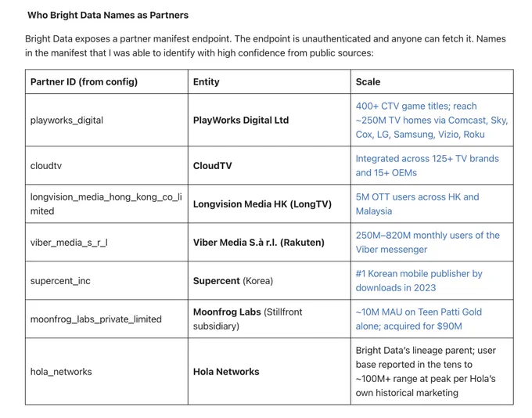Click the supercent_inc partner ID cell
This screenshot has height=418, width=532.
point(106,281)
